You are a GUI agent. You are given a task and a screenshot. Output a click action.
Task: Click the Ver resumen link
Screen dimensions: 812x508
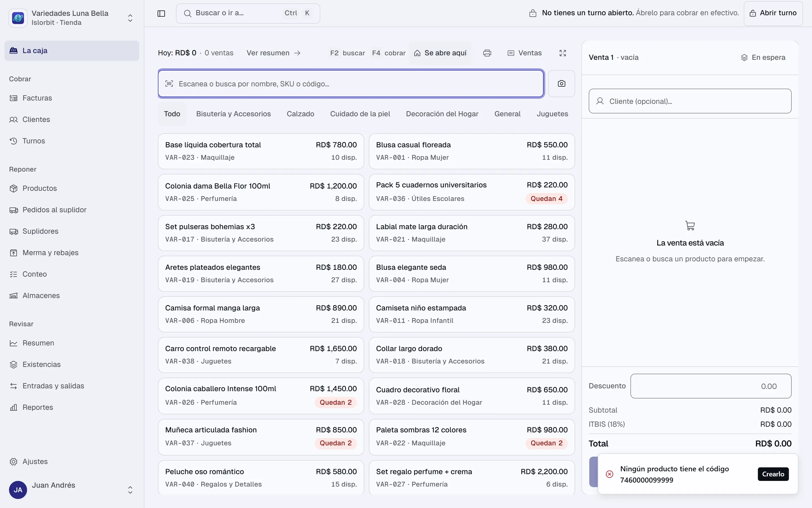tap(273, 53)
